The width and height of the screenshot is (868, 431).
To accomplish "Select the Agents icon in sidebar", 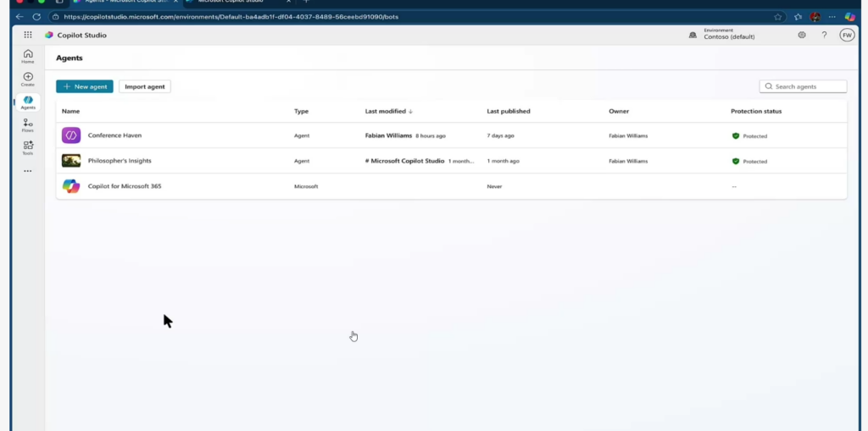I will point(28,102).
